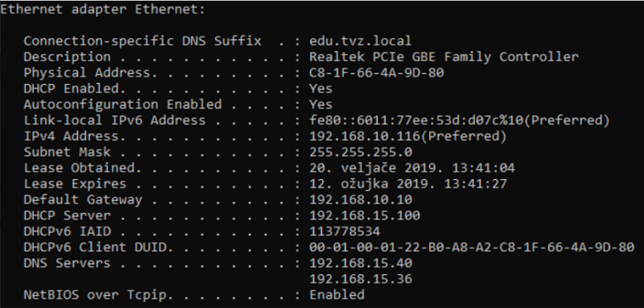644x308 pixels.
Task: Click the first DNS server 192.168.15.40
Action: click(x=361, y=263)
